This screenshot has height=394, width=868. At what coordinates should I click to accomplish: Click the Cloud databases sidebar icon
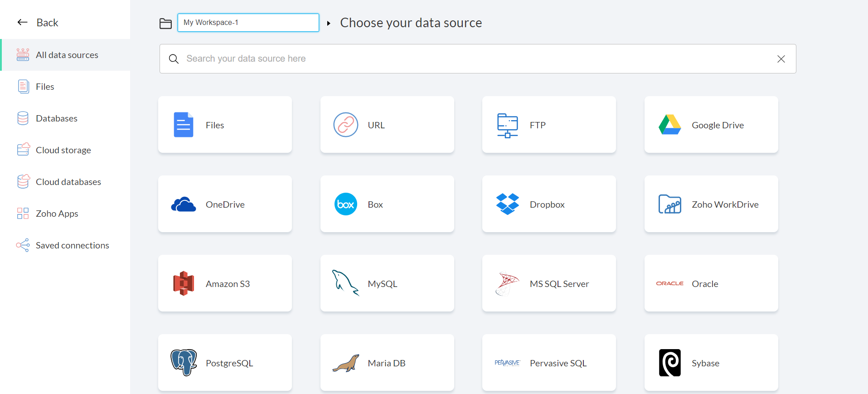pos(23,181)
